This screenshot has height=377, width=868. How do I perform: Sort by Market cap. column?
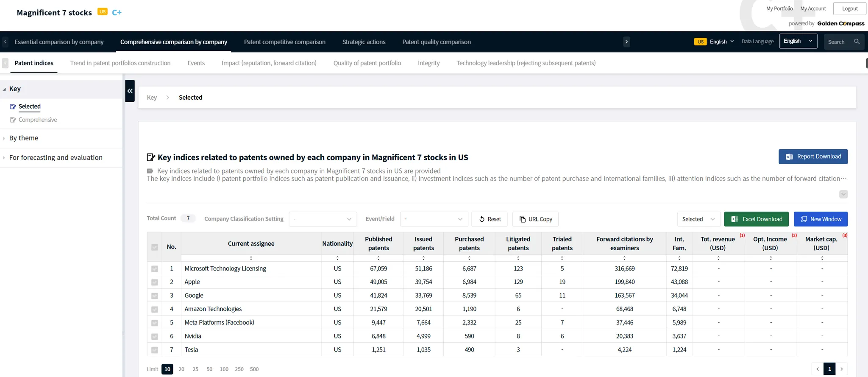click(x=822, y=258)
